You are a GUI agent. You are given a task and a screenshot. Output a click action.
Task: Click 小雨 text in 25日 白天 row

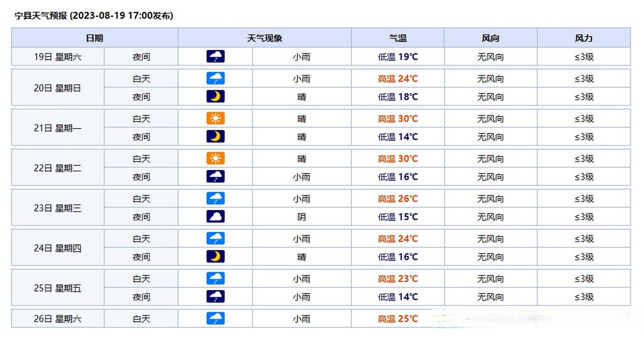click(x=302, y=279)
